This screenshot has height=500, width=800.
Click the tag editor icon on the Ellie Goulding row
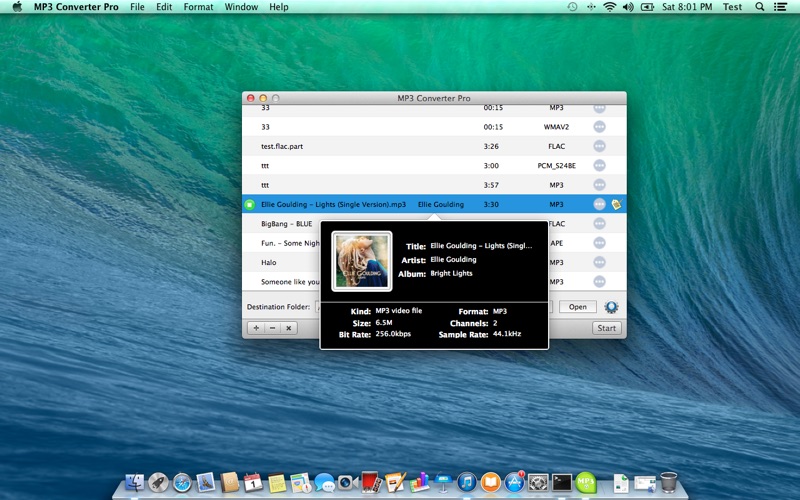pos(616,204)
